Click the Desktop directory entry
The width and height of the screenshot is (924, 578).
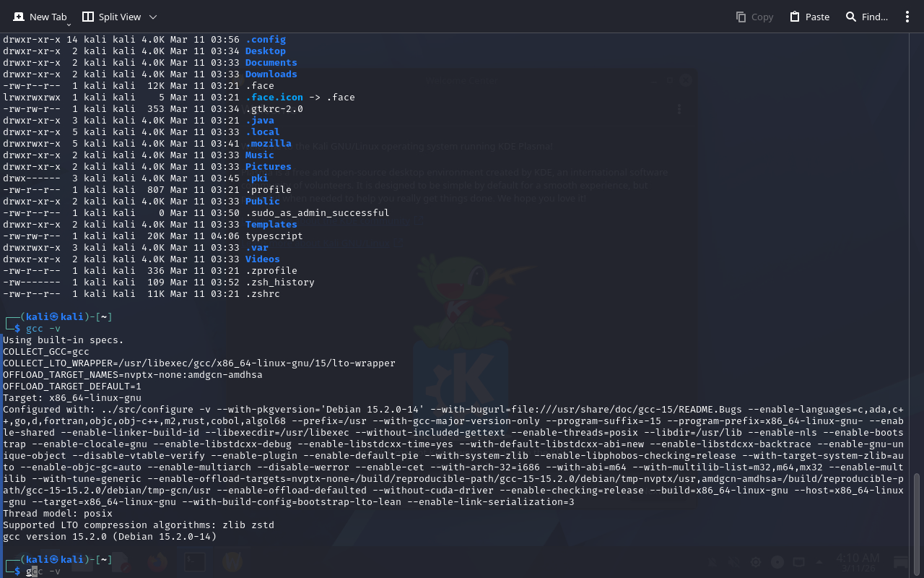click(266, 51)
